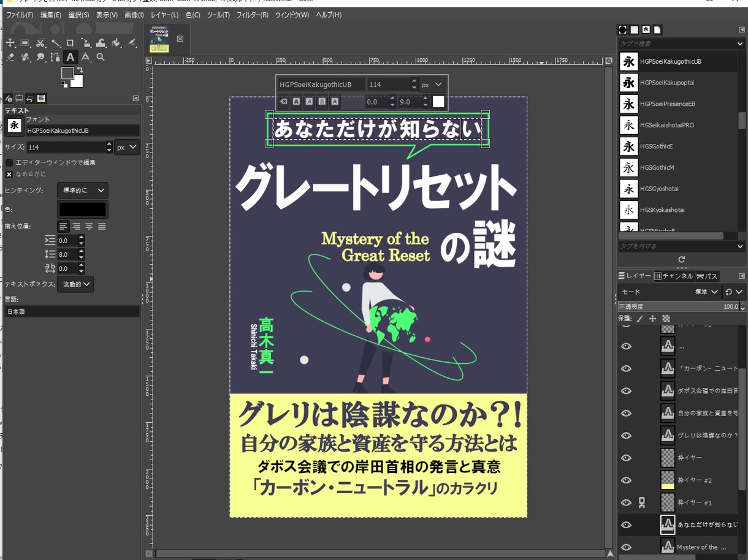Toggle the 'なめらかに' antialiasing checkbox

(x=9, y=174)
